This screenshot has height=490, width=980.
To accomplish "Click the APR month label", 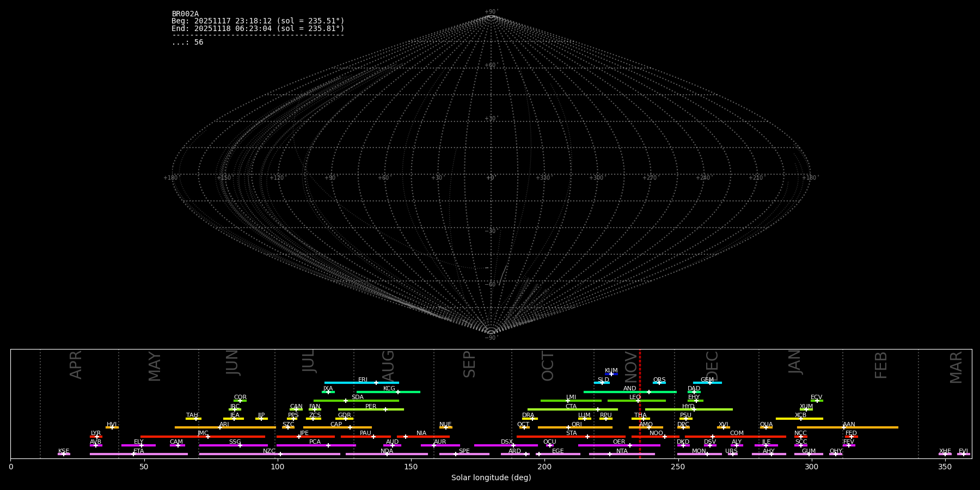I will pos(76,365).
